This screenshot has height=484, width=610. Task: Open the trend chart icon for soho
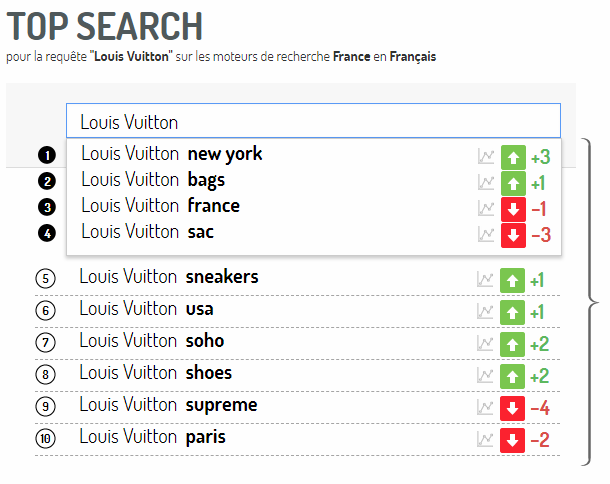pos(485,344)
